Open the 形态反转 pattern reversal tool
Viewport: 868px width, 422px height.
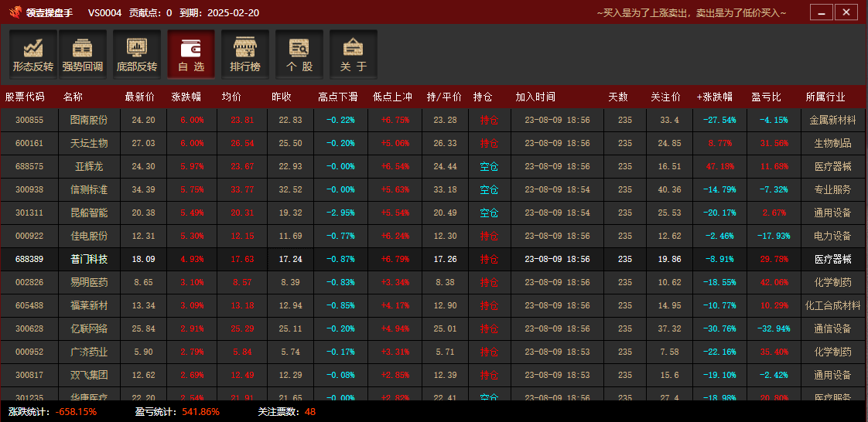tap(33, 54)
